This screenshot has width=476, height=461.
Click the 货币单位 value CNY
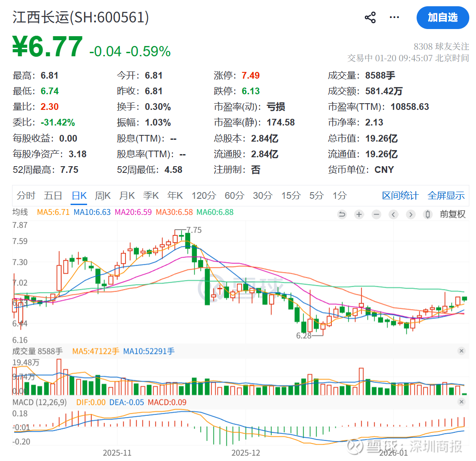pos(384,170)
